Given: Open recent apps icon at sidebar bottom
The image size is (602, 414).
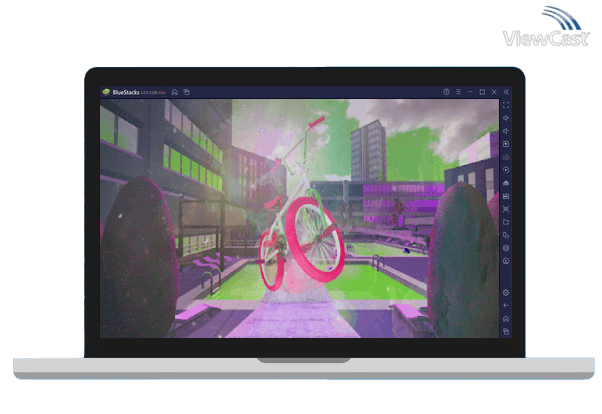Looking at the screenshot, I should click(x=506, y=331).
